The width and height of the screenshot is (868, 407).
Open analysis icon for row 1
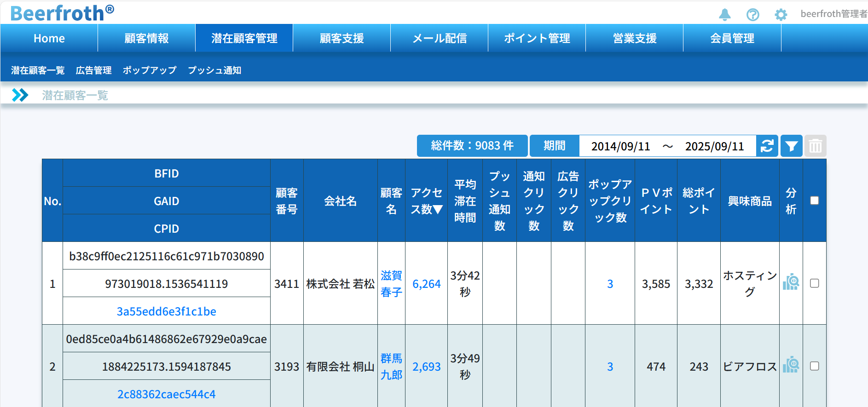tap(791, 282)
